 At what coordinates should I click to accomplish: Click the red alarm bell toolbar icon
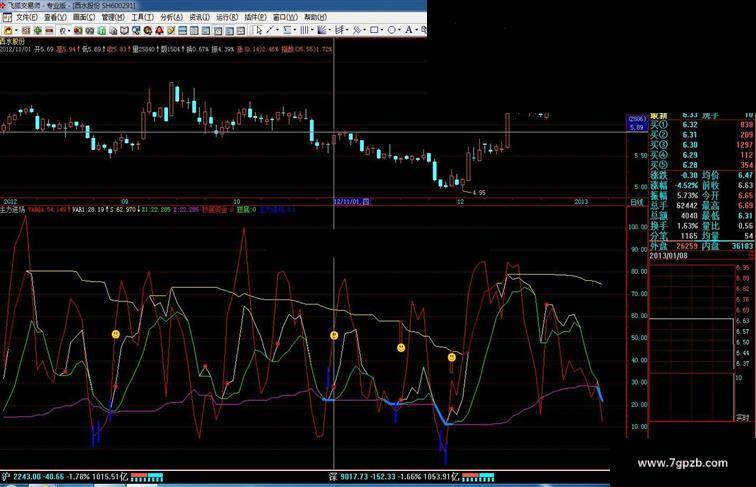pyautogui.click(x=159, y=30)
